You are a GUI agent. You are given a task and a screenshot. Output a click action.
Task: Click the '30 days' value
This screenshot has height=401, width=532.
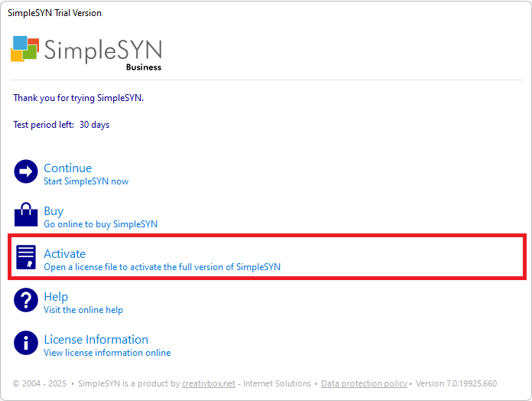point(94,125)
